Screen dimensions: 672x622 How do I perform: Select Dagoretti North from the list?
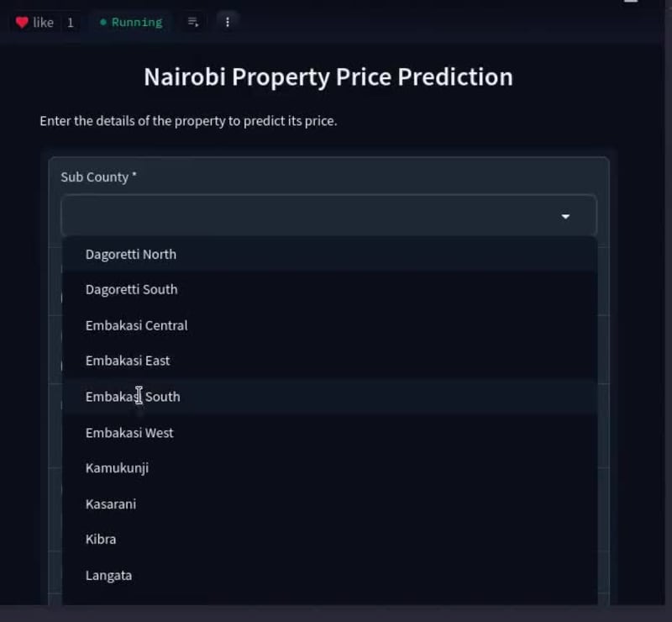coord(130,254)
